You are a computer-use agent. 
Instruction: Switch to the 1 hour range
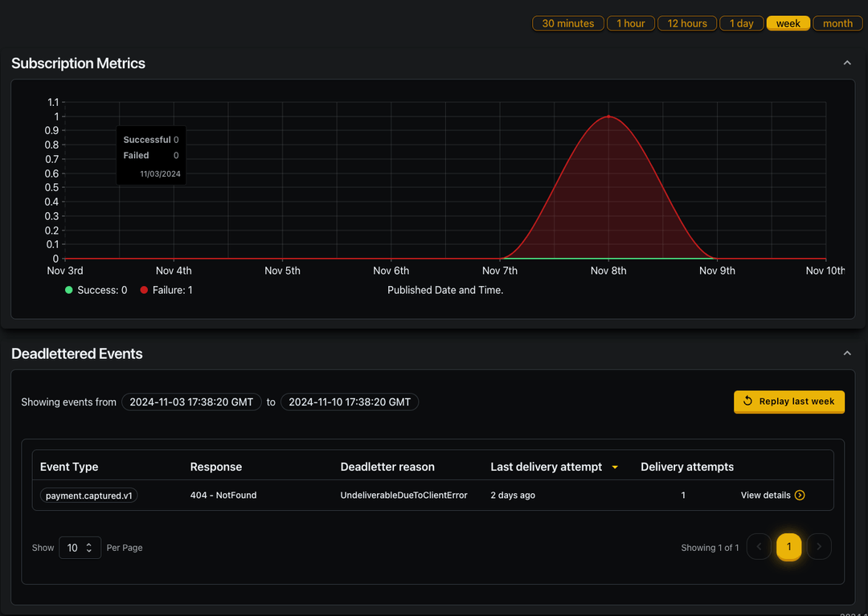(631, 23)
